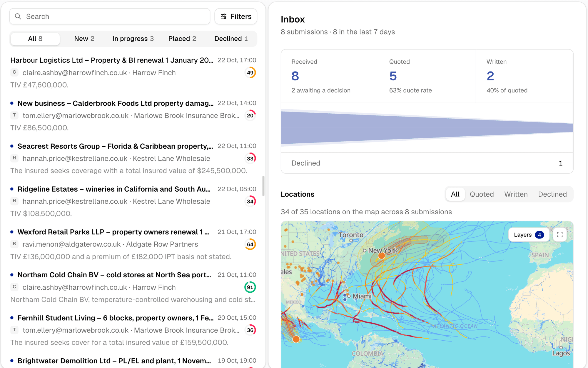Click the Quoted 5 metric card
588x368 pixels.
pos(427,76)
